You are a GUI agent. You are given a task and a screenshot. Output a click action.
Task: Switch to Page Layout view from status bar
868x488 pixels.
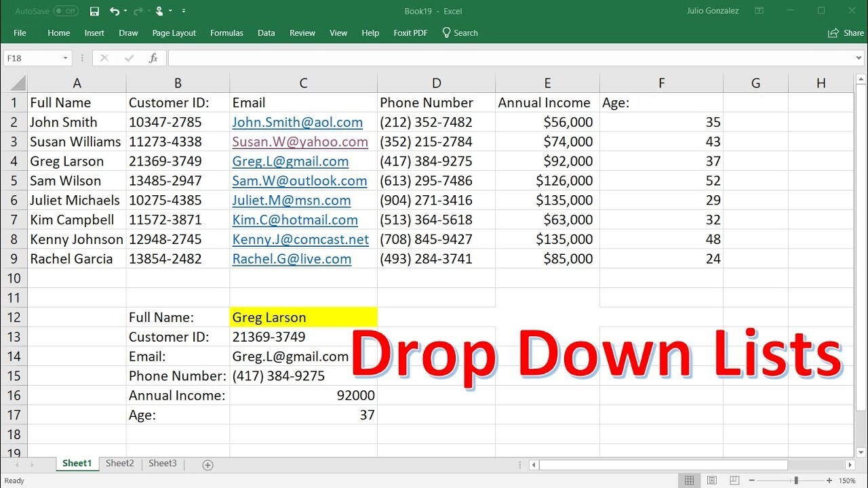712,480
